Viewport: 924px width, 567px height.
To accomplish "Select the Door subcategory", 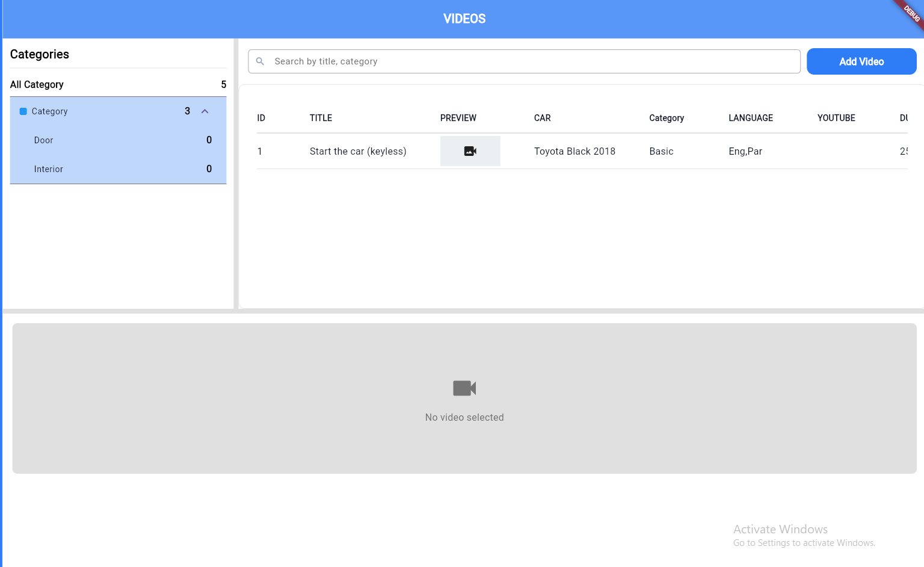I will (x=43, y=140).
